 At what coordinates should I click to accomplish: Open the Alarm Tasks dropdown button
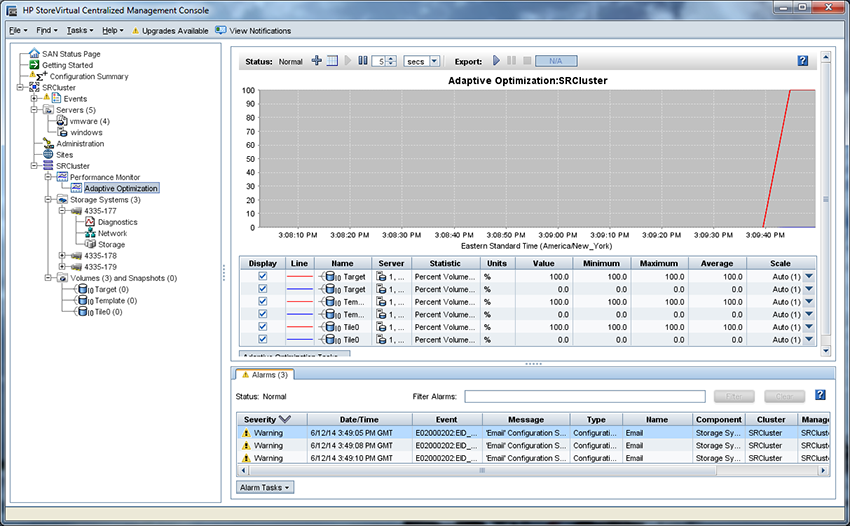pyautogui.click(x=265, y=487)
